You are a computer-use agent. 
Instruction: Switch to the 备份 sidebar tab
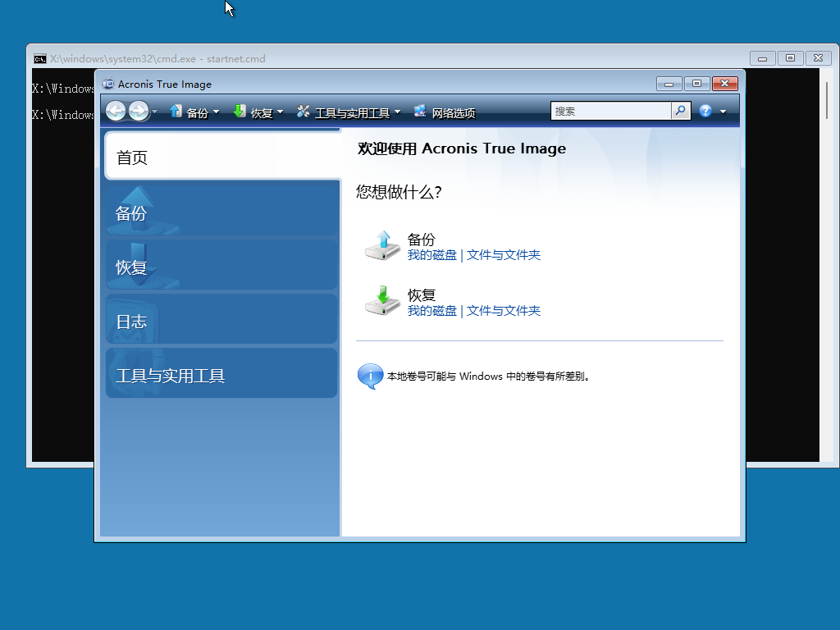pyautogui.click(x=221, y=211)
